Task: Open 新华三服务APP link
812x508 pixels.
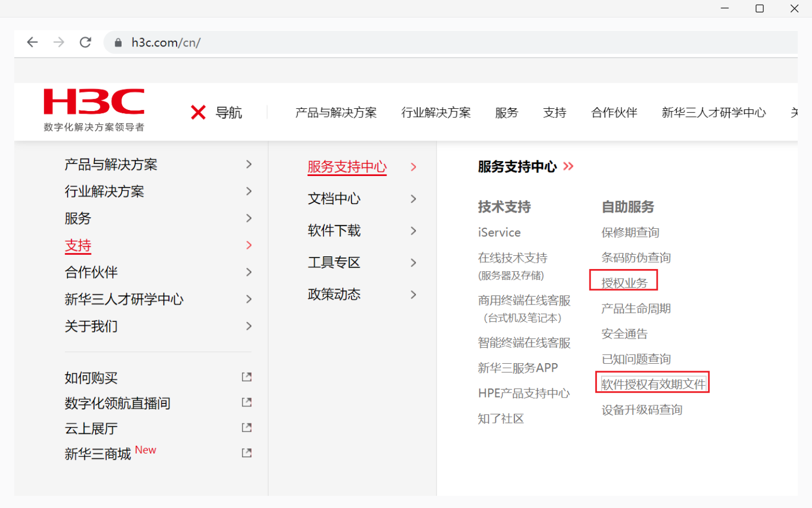Action: coord(518,368)
